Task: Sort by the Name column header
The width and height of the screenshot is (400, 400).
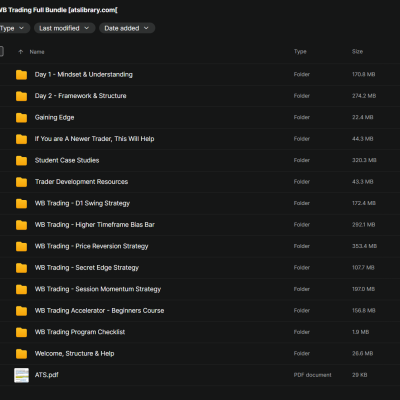Action: click(x=37, y=52)
